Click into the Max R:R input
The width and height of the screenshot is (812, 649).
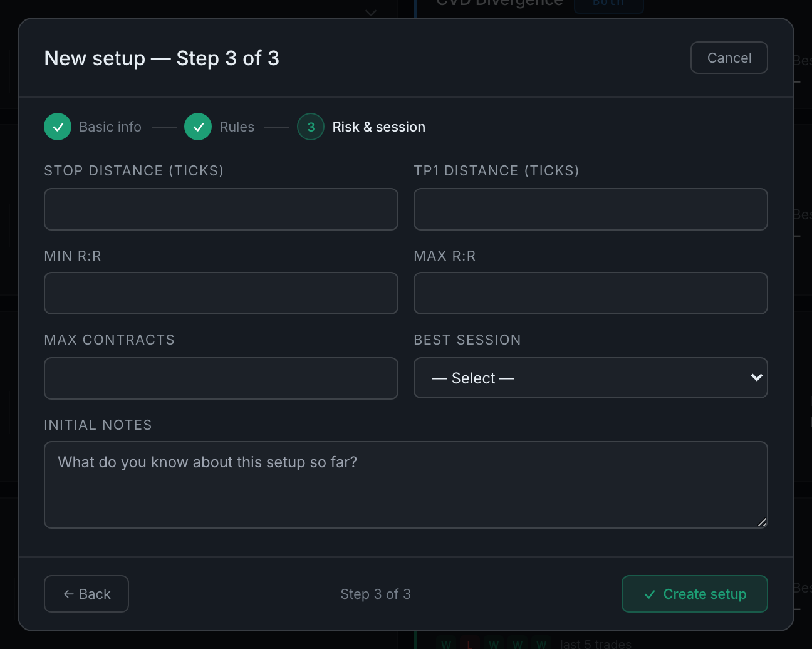click(x=591, y=293)
